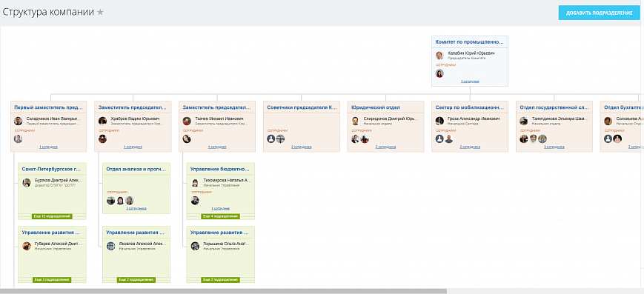Screen dimensions: 644x294
Task: Click the Добавить подразделение button
Action: coord(599,13)
